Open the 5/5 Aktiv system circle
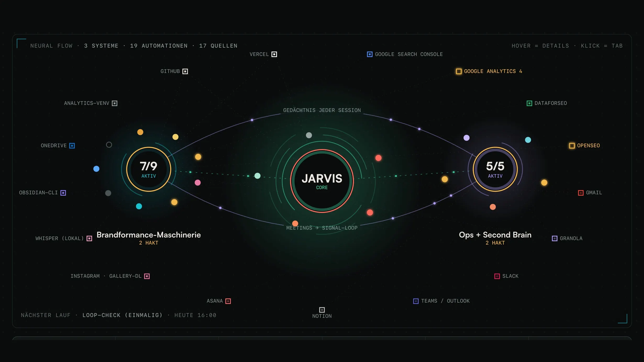 tap(495, 169)
